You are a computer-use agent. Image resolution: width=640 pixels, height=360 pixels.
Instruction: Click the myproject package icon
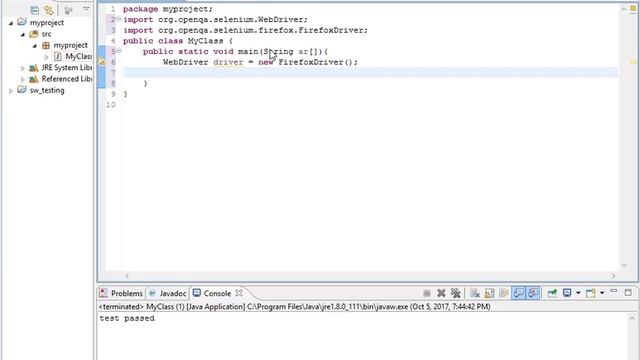click(46, 45)
